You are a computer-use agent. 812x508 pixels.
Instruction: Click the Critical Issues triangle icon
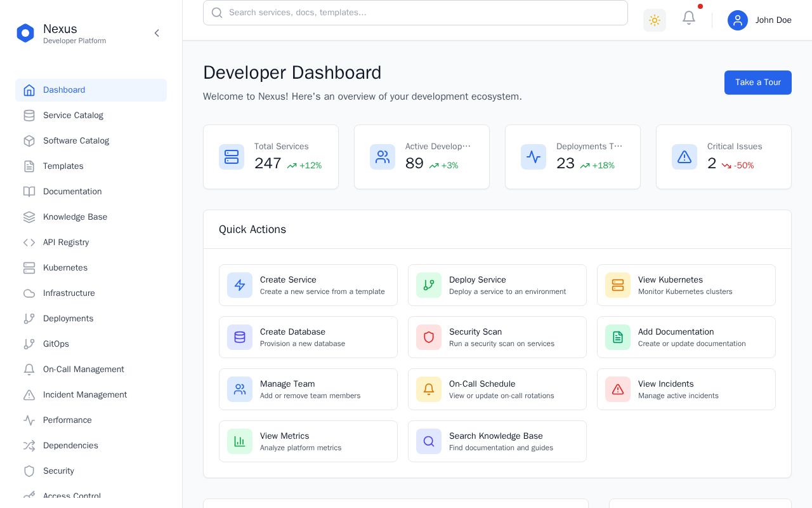(x=684, y=157)
